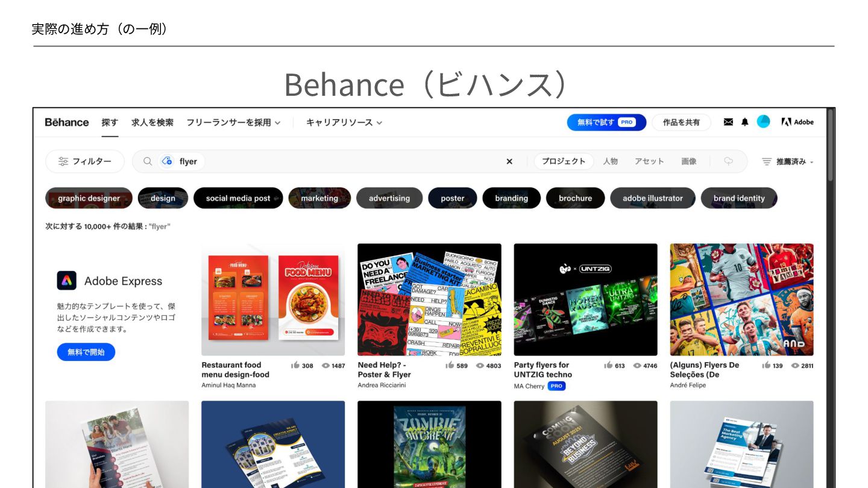Click the search magnifier icon
The height and width of the screenshot is (488, 868).
click(x=148, y=161)
